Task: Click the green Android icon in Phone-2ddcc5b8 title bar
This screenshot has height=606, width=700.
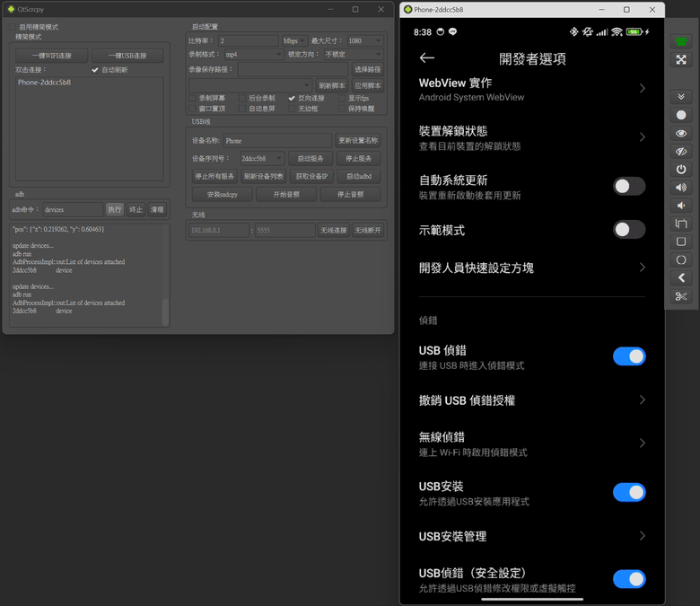Action: coord(407,9)
